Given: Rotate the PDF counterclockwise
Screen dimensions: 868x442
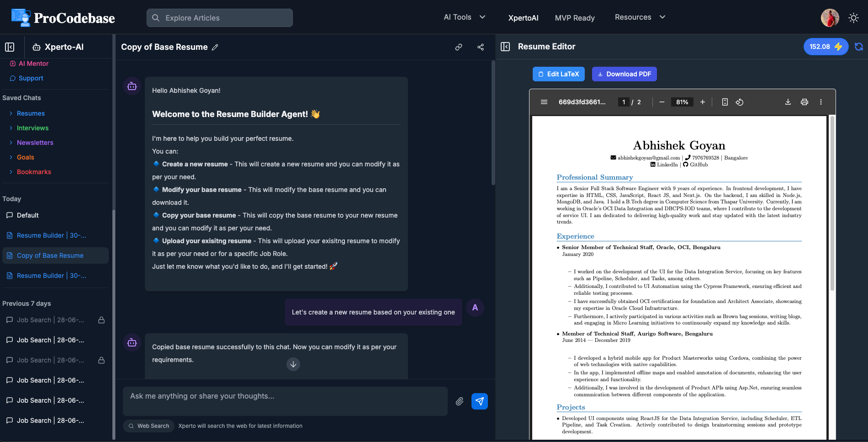Looking at the screenshot, I should (x=740, y=102).
